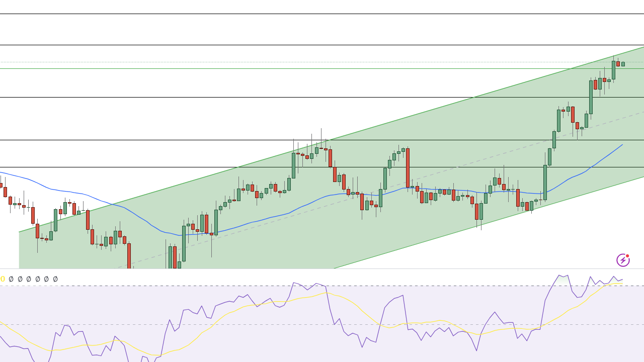644x362 pixels.
Task: Click the yellow indicator value in legend
Action: click(x=3, y=279)
